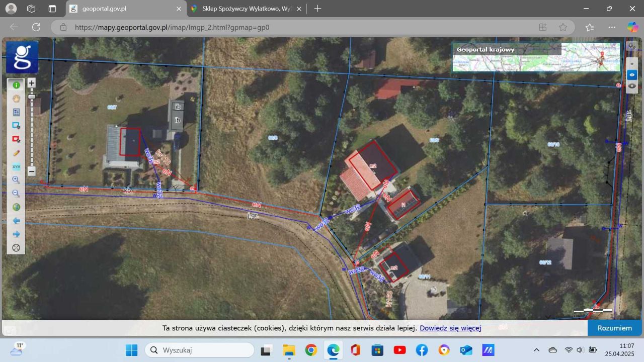The image size is (644, 362).
Task: Click the zoom slider handle
Action: (x=32, y=96)
